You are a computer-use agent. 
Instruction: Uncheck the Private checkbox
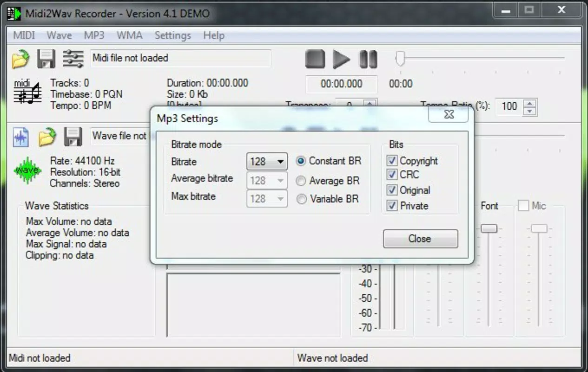[392, 206]
